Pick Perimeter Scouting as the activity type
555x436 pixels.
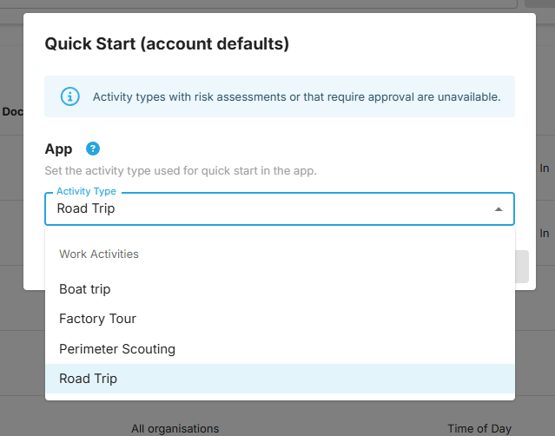280,349
